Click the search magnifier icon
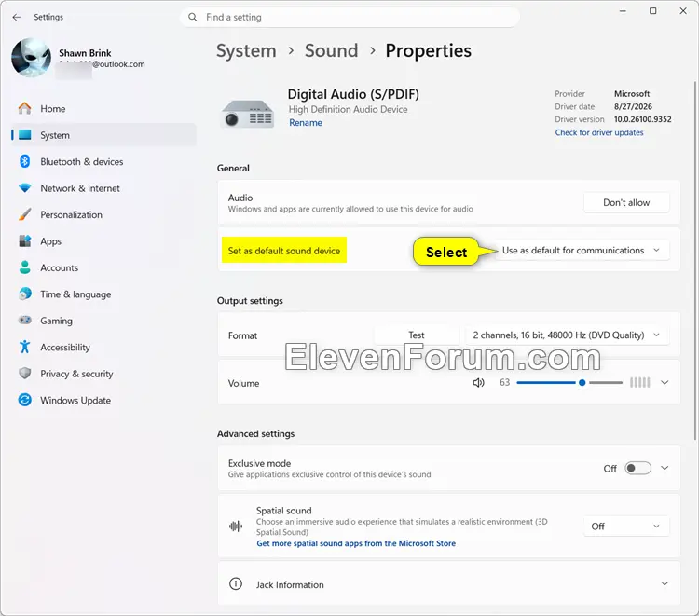699x616 pixels. click(x=193, y=17)
